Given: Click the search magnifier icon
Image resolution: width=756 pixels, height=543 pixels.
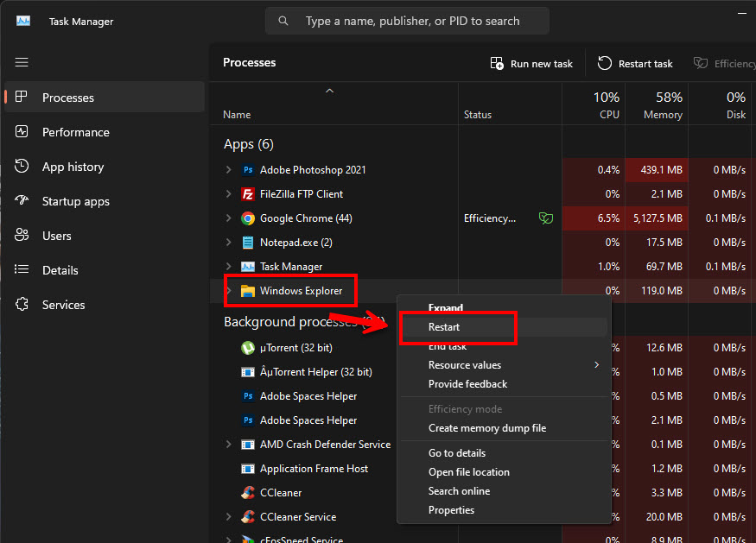Looking at the screenshot, I should click(283, 22).
